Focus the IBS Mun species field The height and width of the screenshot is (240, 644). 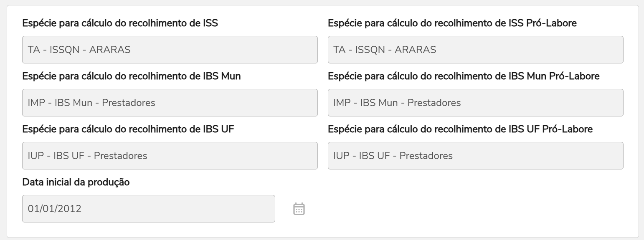pos(170,103)
